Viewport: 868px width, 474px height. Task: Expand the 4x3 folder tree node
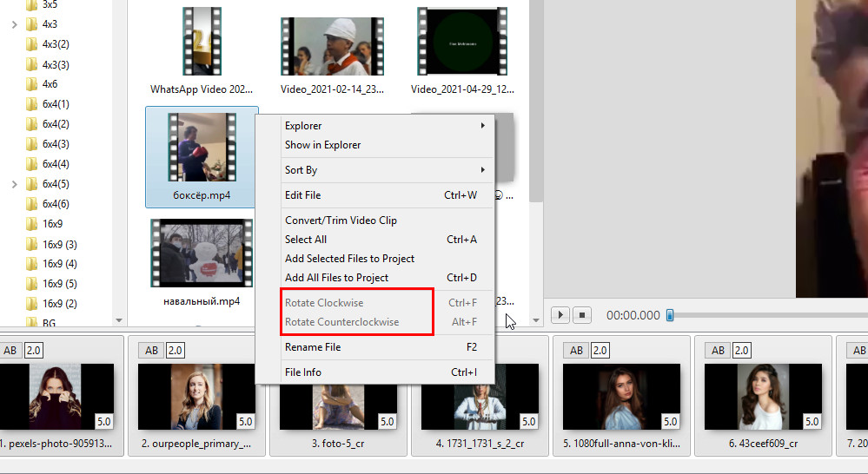click(x=15, y=24)
